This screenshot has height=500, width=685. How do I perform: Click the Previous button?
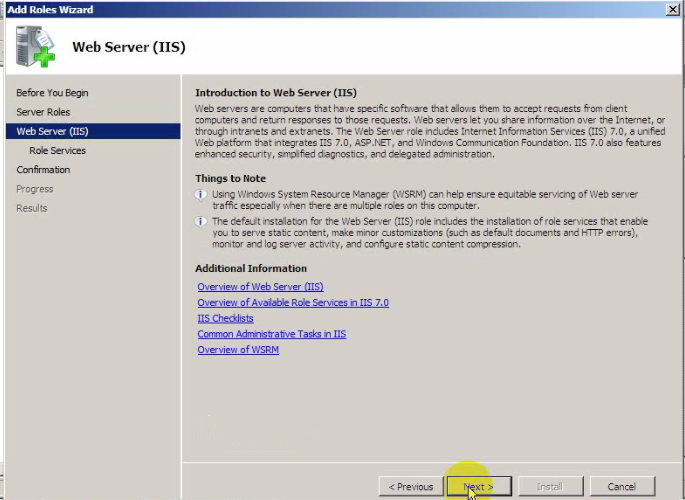pyautogui.click(x=411, y=486)
